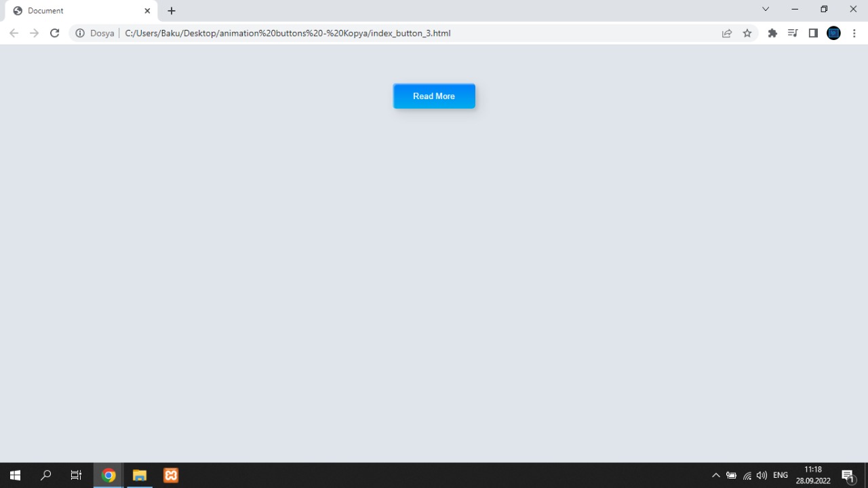This screenshot has width=868, height=488.
Task: Click the page info icon in address bar
Action: (80, 33)
